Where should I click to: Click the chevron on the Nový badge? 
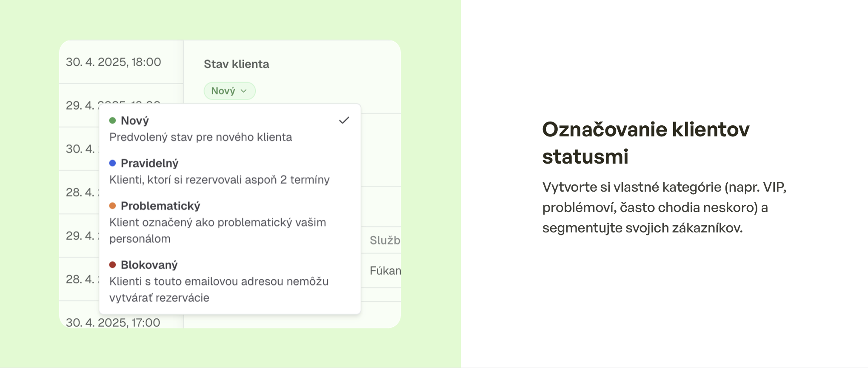tap(244, 91)
